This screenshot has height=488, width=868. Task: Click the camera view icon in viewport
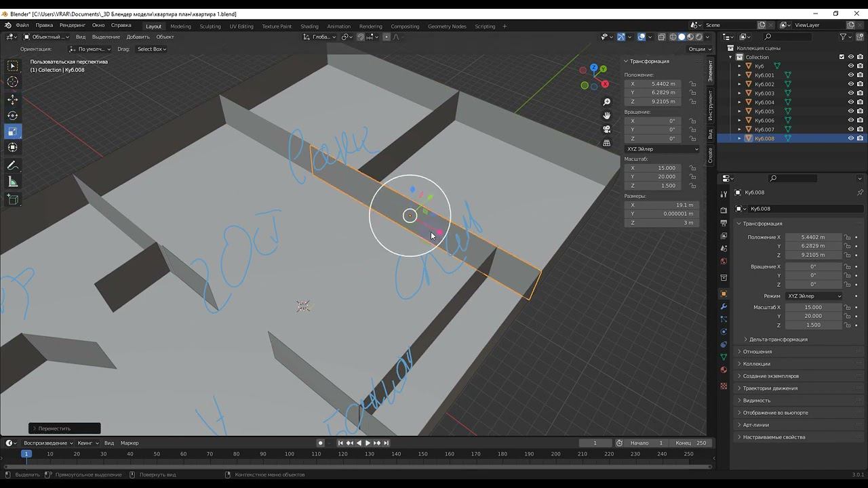click(x=607, y=129)
